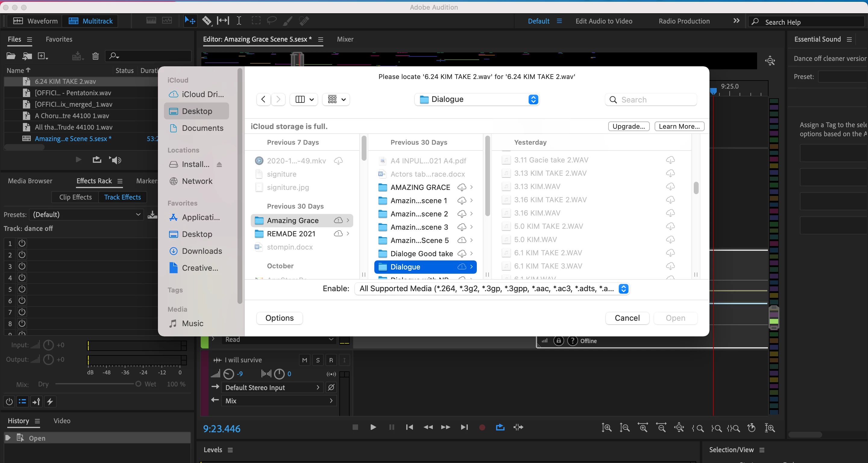Click the Open File folder icon
Viewport: 868px width, 463px height.
coord(11,56)
